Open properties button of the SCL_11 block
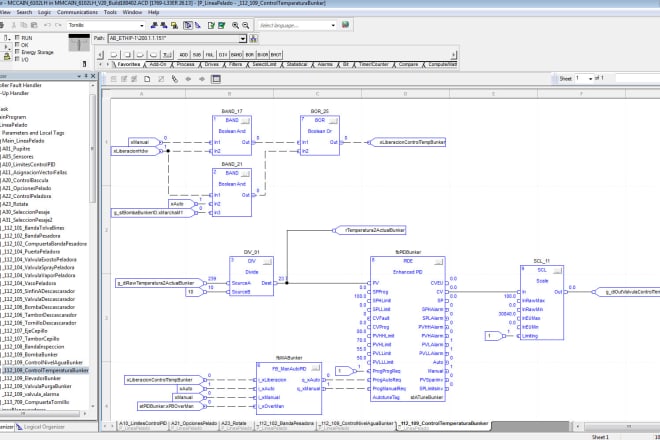 click(557, 271)
